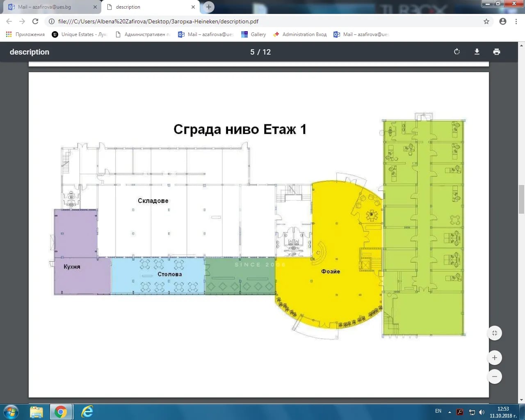525x420 pixels.
Task: Zoom out of the PDF
Action: (x=495, y=377)
